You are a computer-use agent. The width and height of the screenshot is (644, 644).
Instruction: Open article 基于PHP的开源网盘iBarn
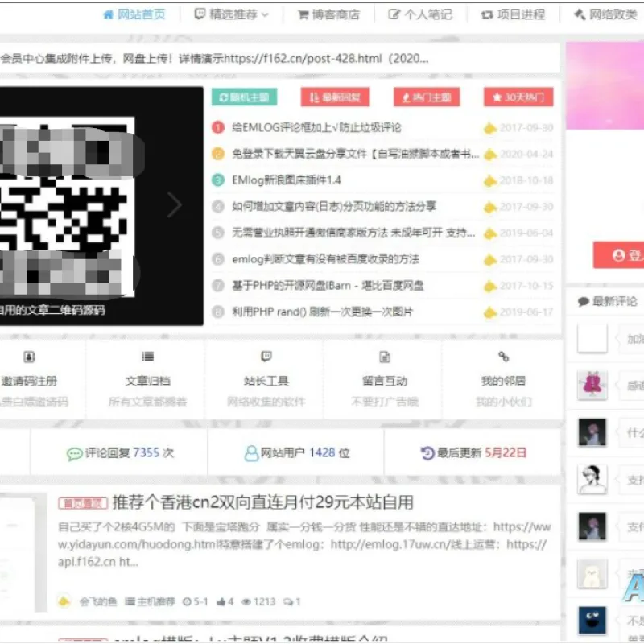(328, 286)
